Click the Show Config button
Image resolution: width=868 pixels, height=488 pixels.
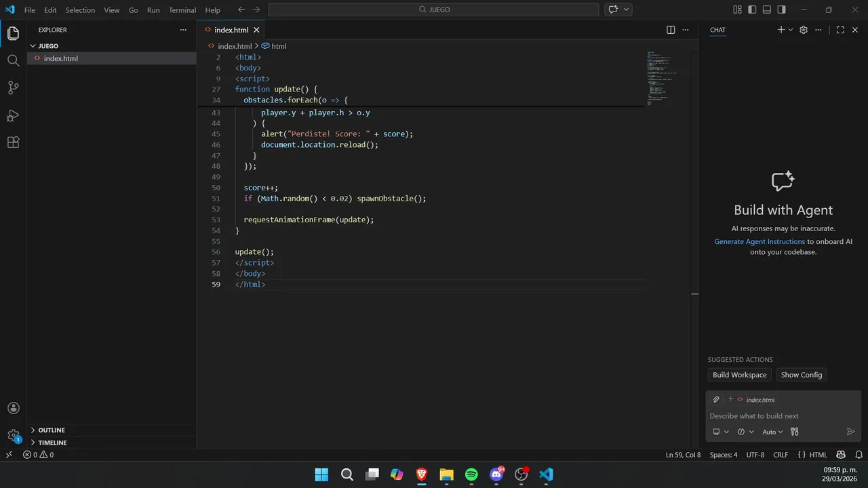click(801, 375)
